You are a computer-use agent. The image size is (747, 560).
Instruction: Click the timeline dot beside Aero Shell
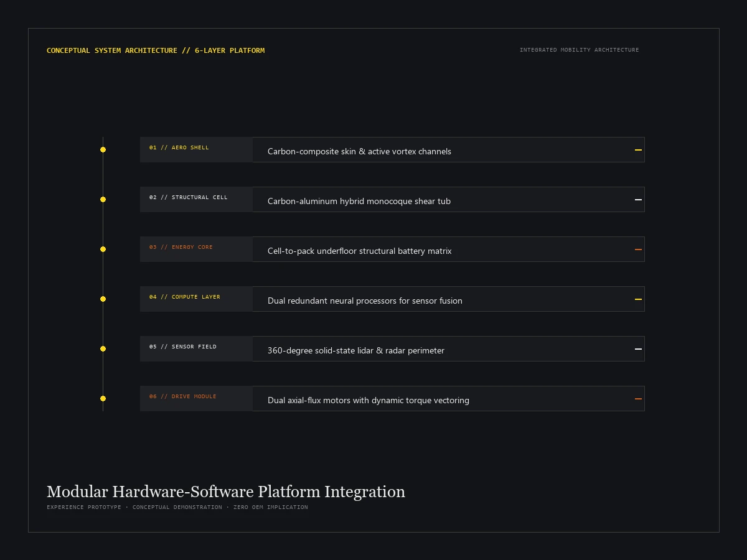coord(103,149)
